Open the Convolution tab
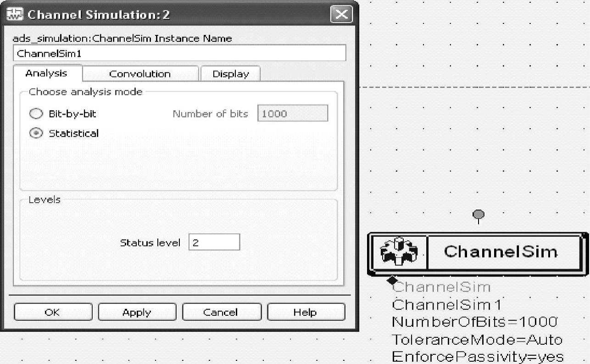The height and width of the screenshot is (364, 590). (140, 74)
